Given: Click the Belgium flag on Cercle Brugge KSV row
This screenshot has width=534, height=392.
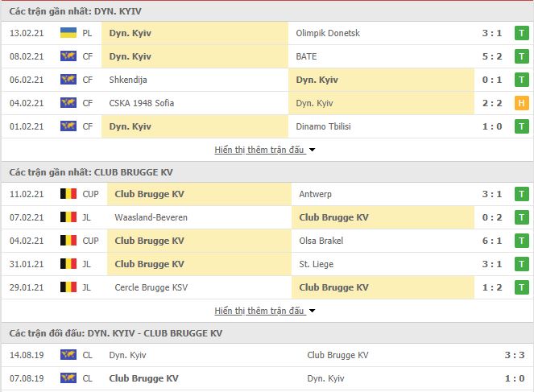Looking at the screenshot, I should [68, 287].
